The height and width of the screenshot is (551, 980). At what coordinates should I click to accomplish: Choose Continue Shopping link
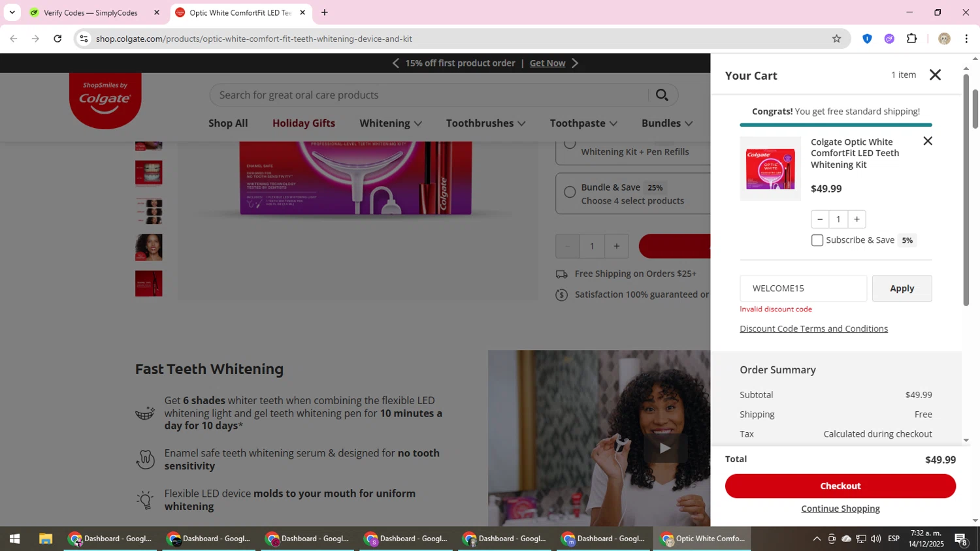[840, 509]
